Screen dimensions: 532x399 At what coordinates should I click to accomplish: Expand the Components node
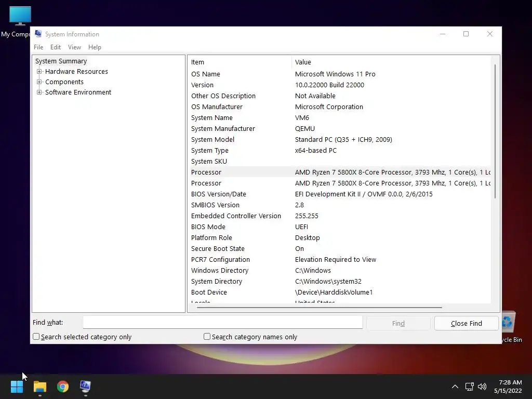point(39,82)
